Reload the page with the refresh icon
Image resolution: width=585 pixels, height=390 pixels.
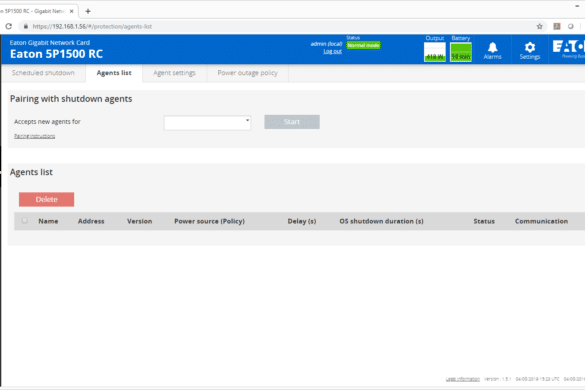9,26
